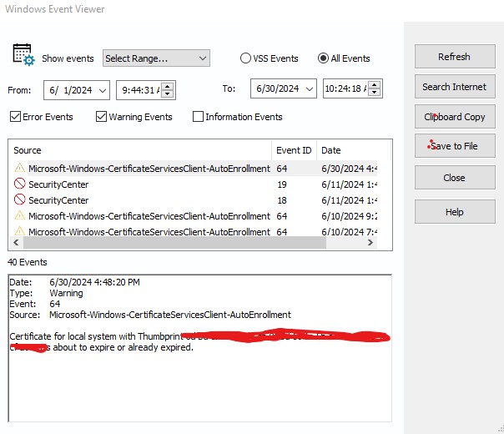Click the Search Internet button
This screenshot has width=504, height=434.
pos(454,87)
